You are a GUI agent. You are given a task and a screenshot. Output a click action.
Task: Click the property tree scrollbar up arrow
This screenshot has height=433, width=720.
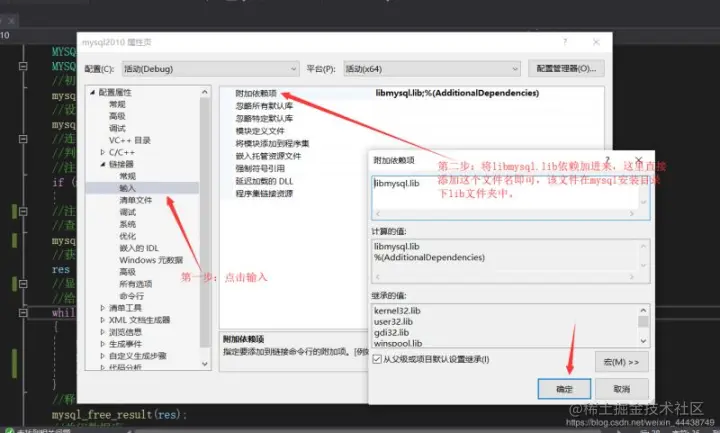[205, 92]
